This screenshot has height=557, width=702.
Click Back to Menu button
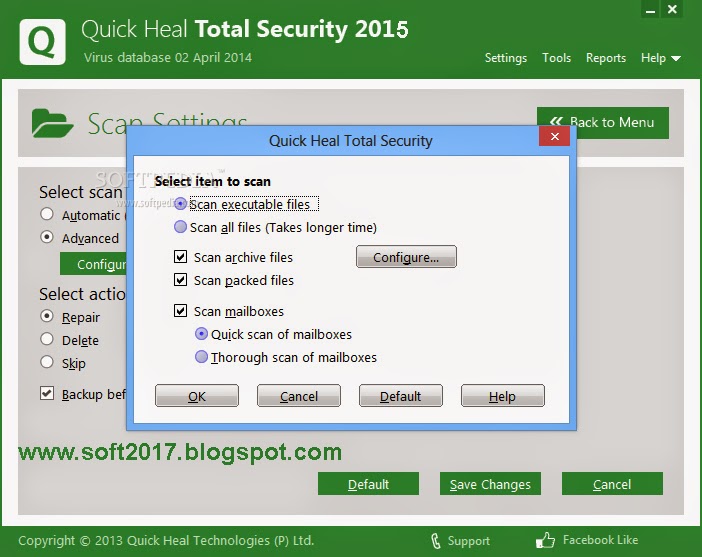pos(603,123)
